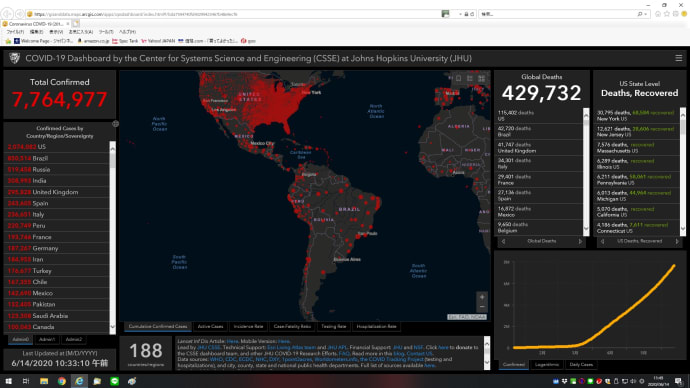Open the dashboard hamburger menu
690x388 pixels.
[x=679, y=58]
